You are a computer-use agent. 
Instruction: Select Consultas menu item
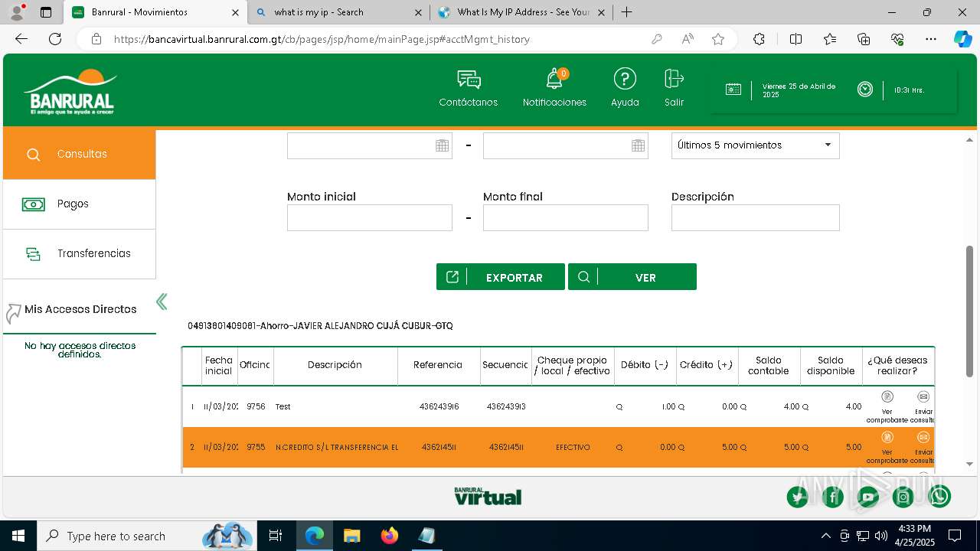(x=80, y=155)
